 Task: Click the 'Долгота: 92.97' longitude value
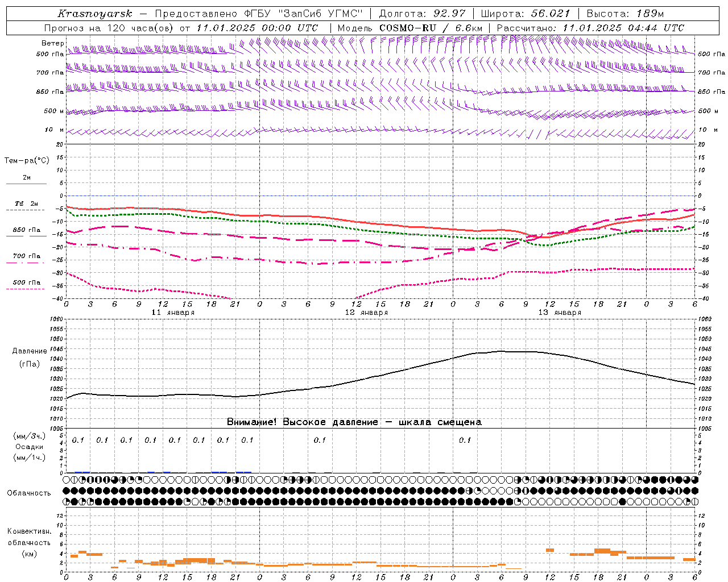pyautogui.click(x=422, y=14)
